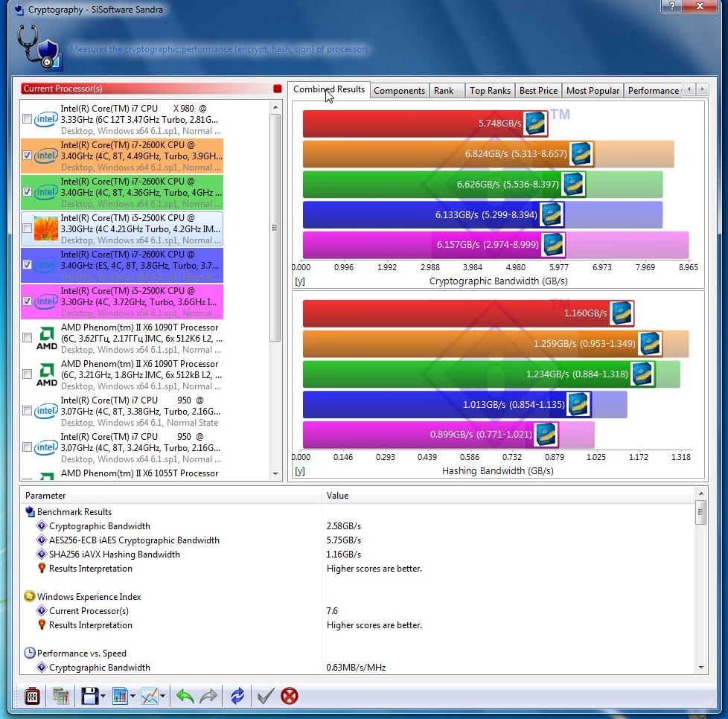Viewport: 728px width, 719px height.
Task: Click the Performance vs. Speed clock icon
Action: (30, 653)
